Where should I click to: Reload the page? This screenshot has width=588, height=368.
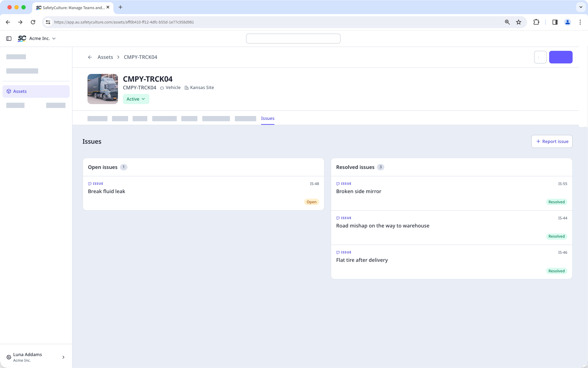pos(33,22)
